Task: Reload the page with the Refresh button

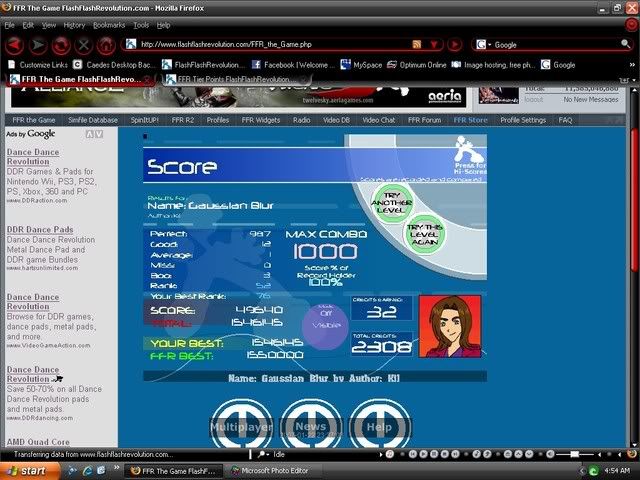Action: [61, 45]
